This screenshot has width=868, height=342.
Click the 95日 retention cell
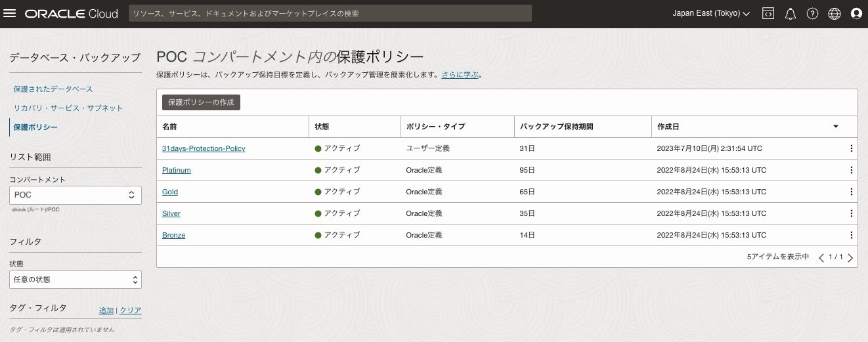527,170
